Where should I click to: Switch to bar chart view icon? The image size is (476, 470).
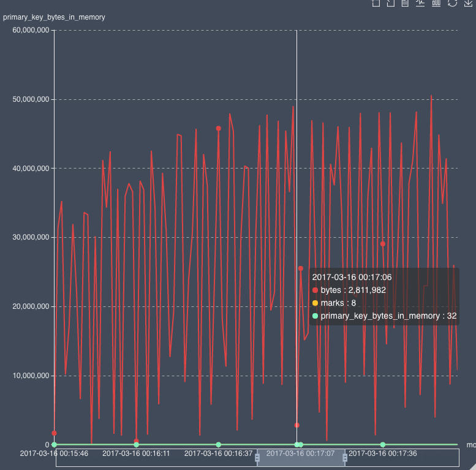click(436, 3)
